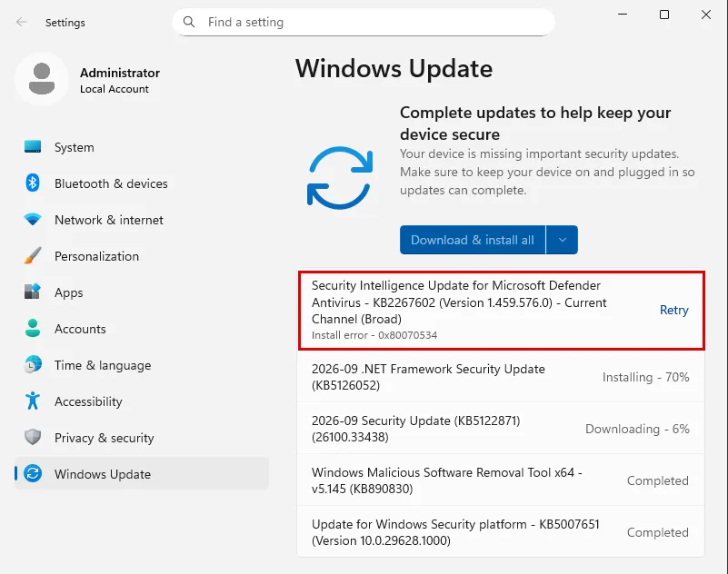This screenshot has width=728, height=574.
Task: Click Download & install all button
Action: pyautogui.click(x=473, y=240)
